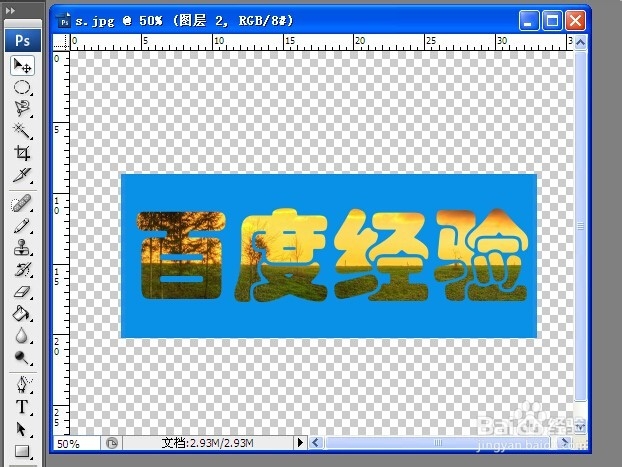
Task: Click the ruler origin corner box
Action: point(61,42)
